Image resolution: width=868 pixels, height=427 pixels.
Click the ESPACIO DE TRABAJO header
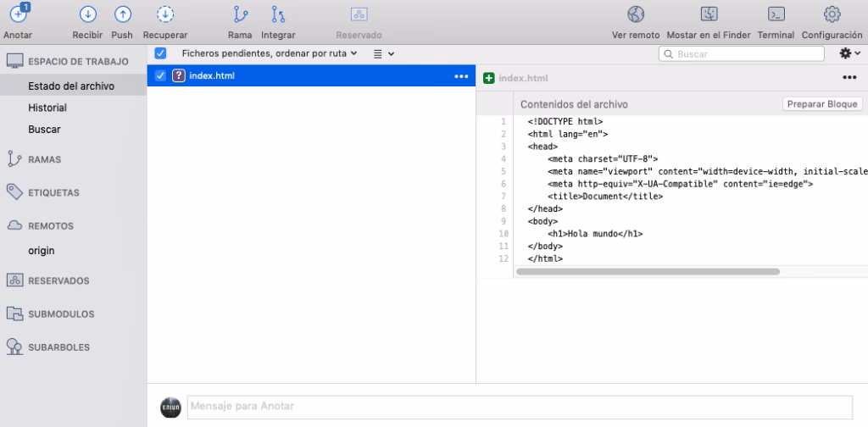coord(78,61)
